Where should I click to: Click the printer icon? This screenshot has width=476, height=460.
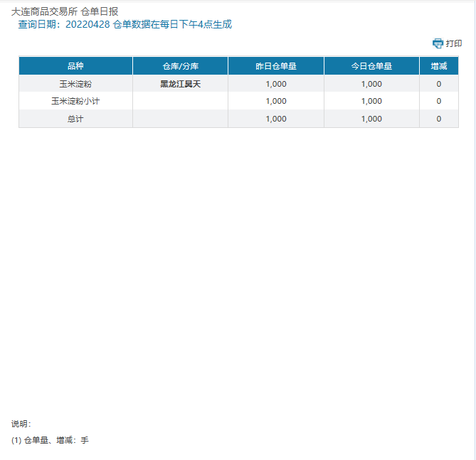point(438,43)
